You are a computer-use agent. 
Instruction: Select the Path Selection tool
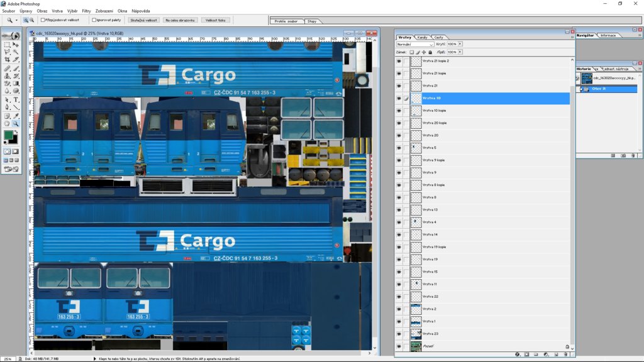6,100
